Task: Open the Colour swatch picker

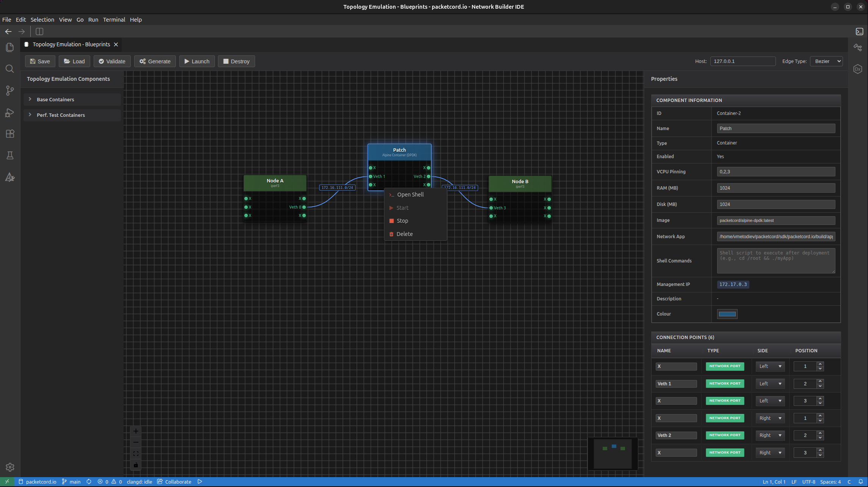Action: (x=727, y=314)
